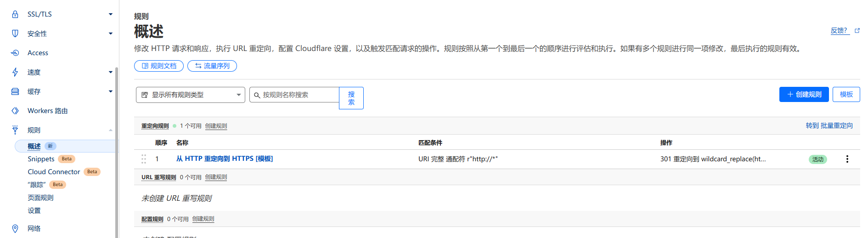
Task: Expand the 缓存 sidebar section
Action: click(x=110, y=91)
